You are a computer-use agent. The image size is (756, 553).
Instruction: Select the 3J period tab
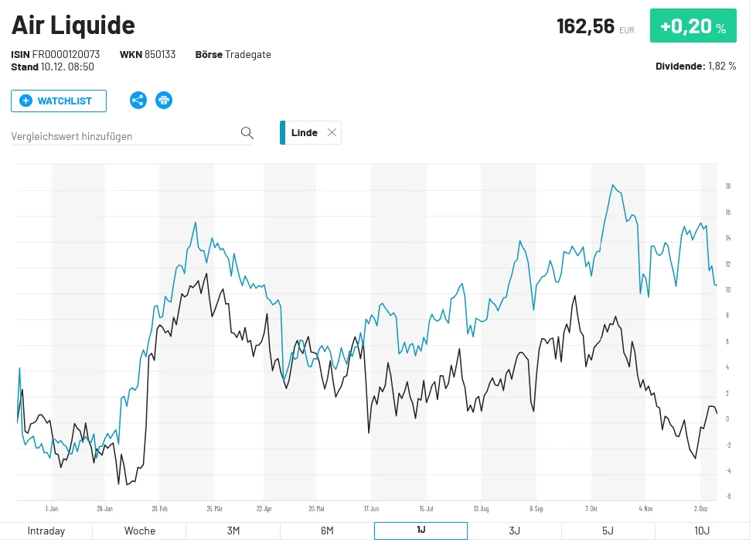pos(514,531)
